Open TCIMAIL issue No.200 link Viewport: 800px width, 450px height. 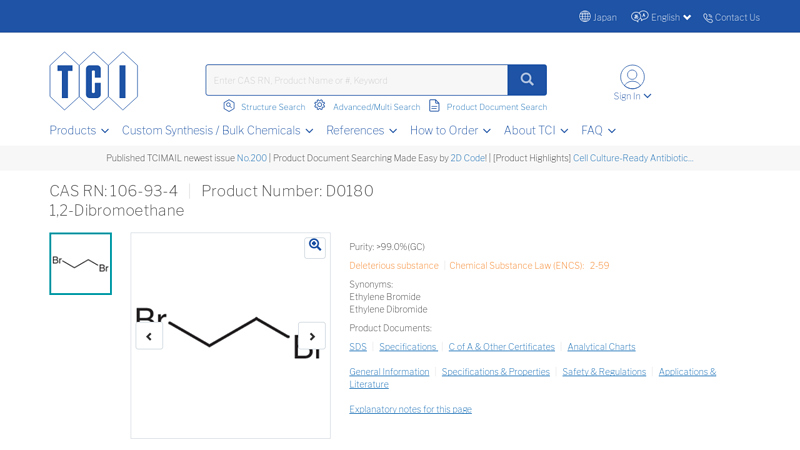tap(252, 158)
